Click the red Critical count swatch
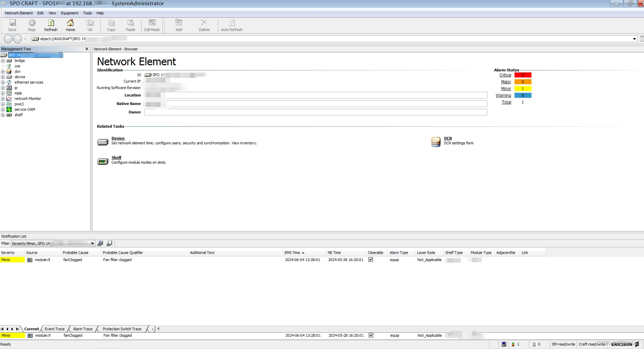The width and height of the screenshot is (644, 349). click(x=523, y=75)
